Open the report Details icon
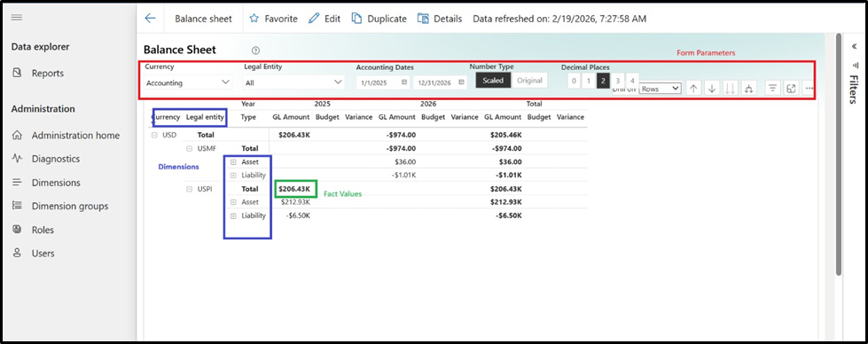 click(424, 19)
